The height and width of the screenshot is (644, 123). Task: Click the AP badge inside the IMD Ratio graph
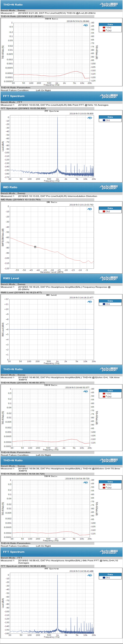coord(90,209)
